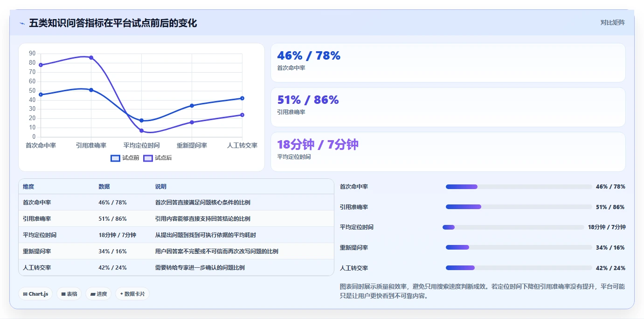Select the 平均定位时间 cell in the table
This screenshot has height=319, width=644.
[40, 235]
